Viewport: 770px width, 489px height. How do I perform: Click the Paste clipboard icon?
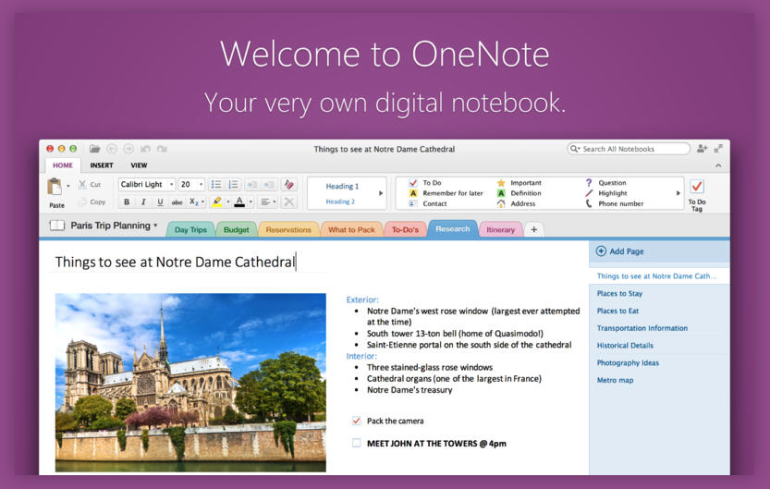[55, 187]
